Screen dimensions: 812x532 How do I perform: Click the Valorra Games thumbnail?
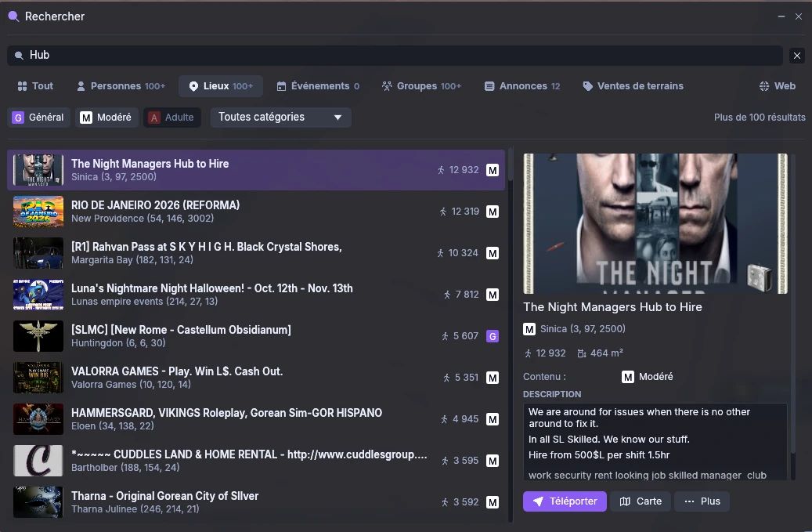pos(38,377)
